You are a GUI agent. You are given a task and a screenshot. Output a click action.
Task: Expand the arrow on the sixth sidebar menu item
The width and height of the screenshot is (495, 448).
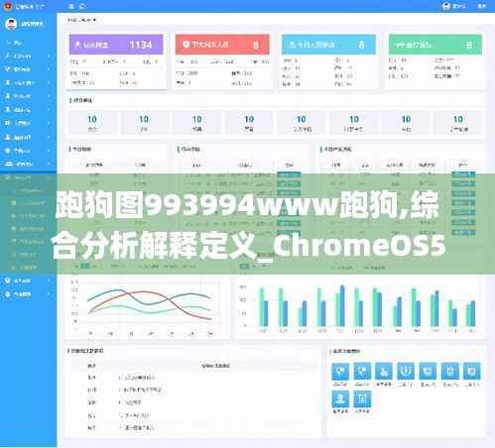tap(49, 109)
